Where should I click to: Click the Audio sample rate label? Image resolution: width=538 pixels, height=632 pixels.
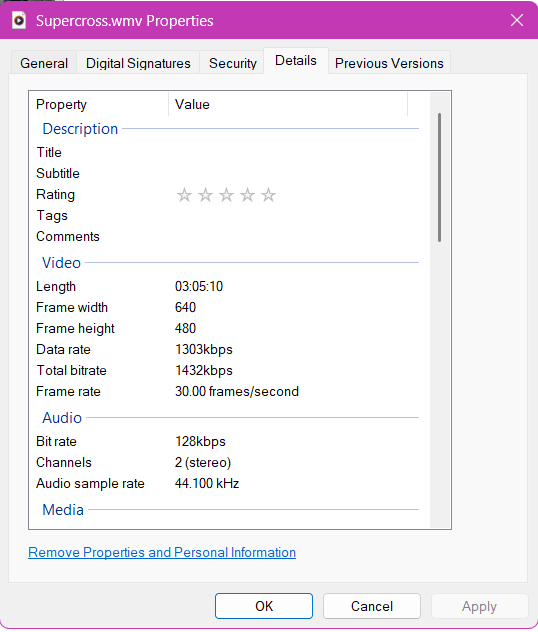[x=90, y=483]
